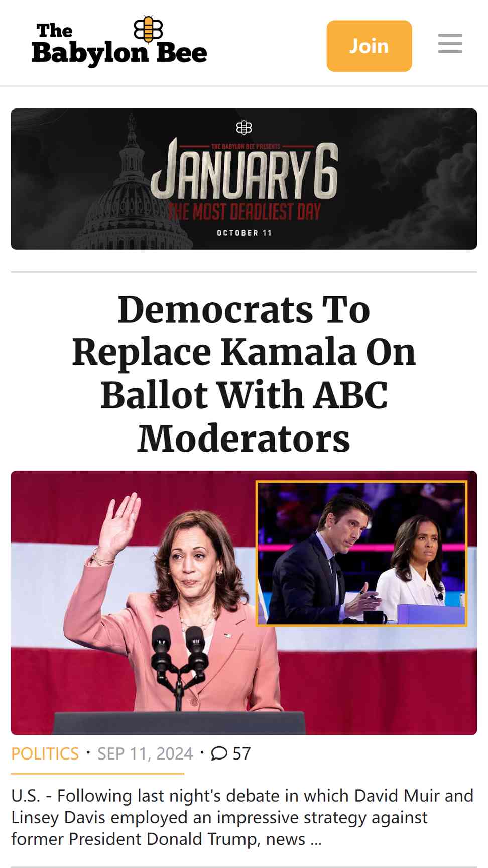Click the article excerpt text
488x868 pixels.
[x=242, y=817]
